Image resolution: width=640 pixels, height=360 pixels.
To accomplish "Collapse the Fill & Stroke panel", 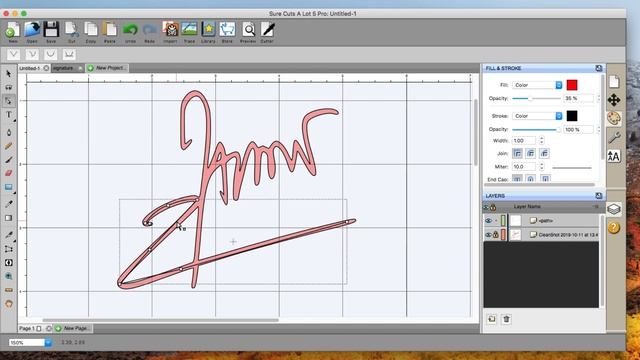I will pyautogui.click(x=599, y=68).
